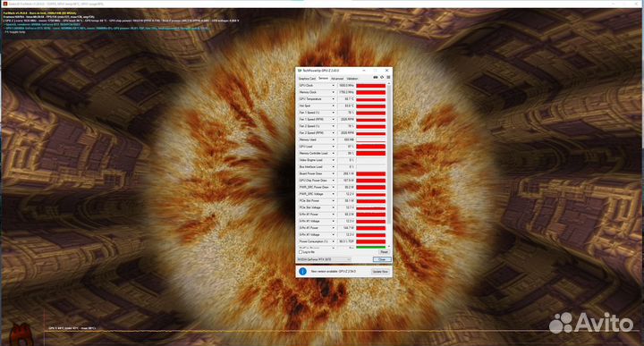Open the Fan 2 Speed (RPM) dropdown arrow
Image resolution: width=644 pixels, height=346 pixels.
(333, 133)
